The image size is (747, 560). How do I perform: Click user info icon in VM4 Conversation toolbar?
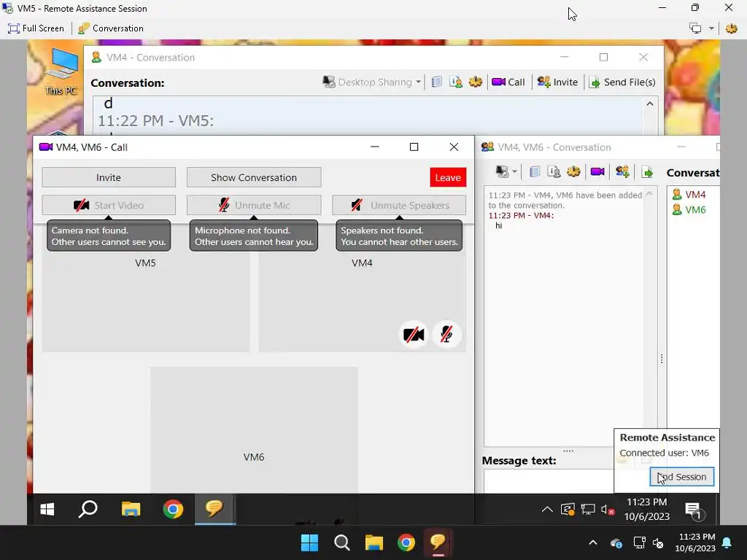pyautogui.click(x=456, y=82)
